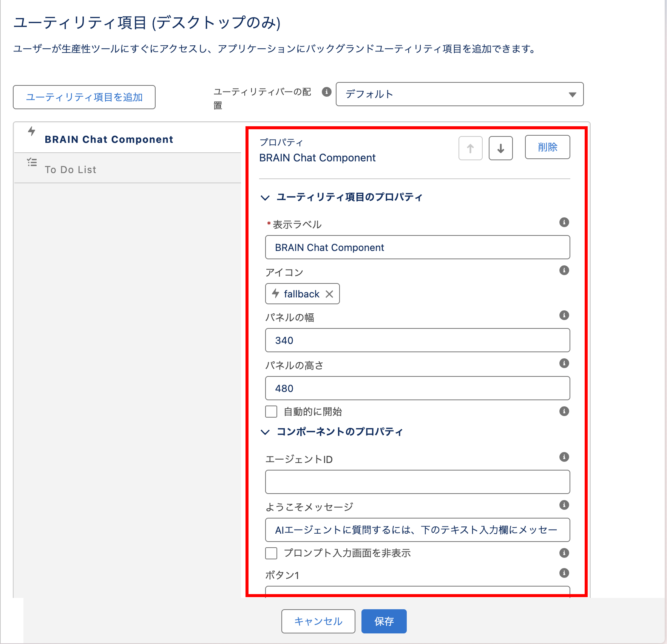Remove the fallback icon with X
This screenshot has height=644, width=667.
329,294
